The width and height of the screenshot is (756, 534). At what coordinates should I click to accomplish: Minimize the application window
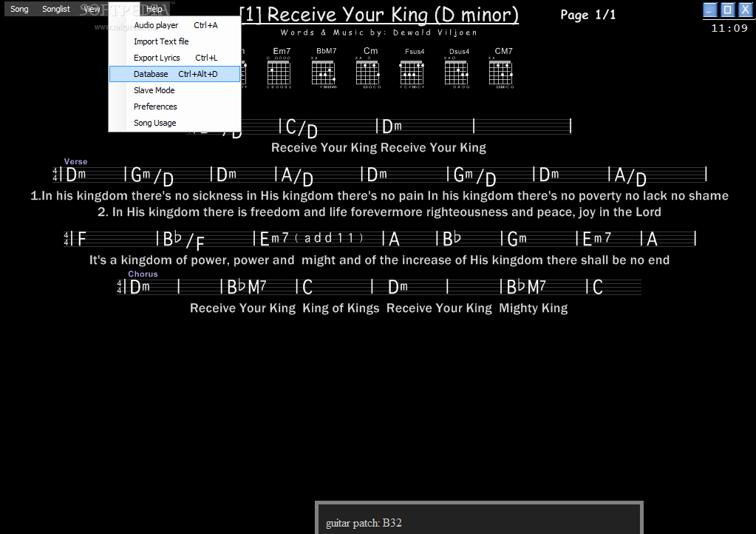coord(709,10)
